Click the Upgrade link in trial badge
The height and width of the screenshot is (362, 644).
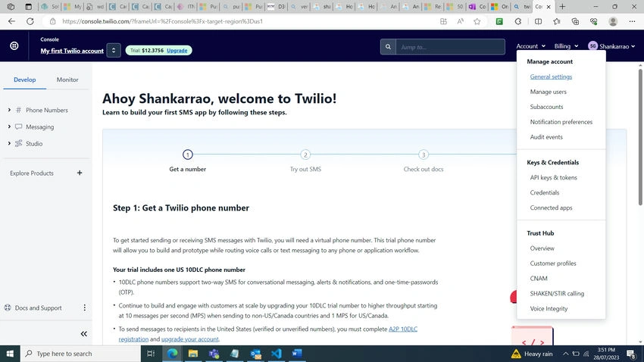click(177, 51)
